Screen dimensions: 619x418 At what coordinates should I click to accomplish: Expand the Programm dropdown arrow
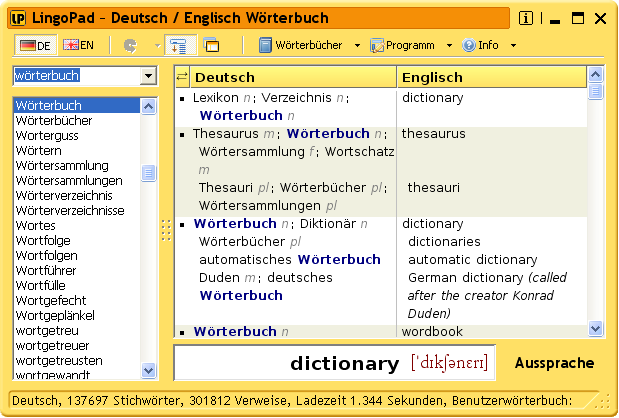click(449, 45)
